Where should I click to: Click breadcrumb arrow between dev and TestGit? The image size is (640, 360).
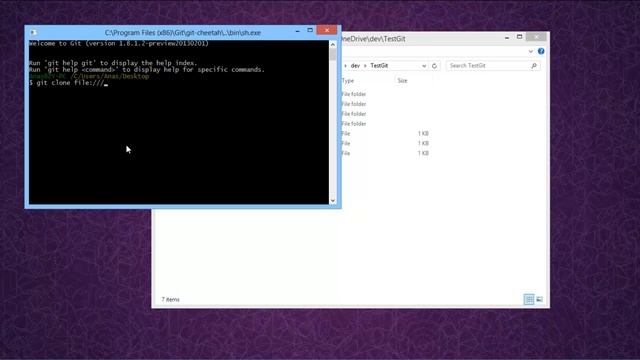(365, 66)
